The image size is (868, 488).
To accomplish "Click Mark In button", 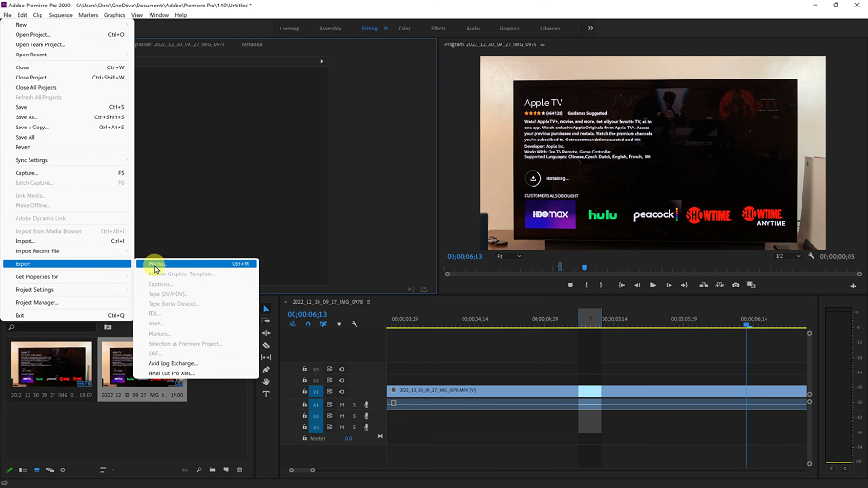I will 586,285.
